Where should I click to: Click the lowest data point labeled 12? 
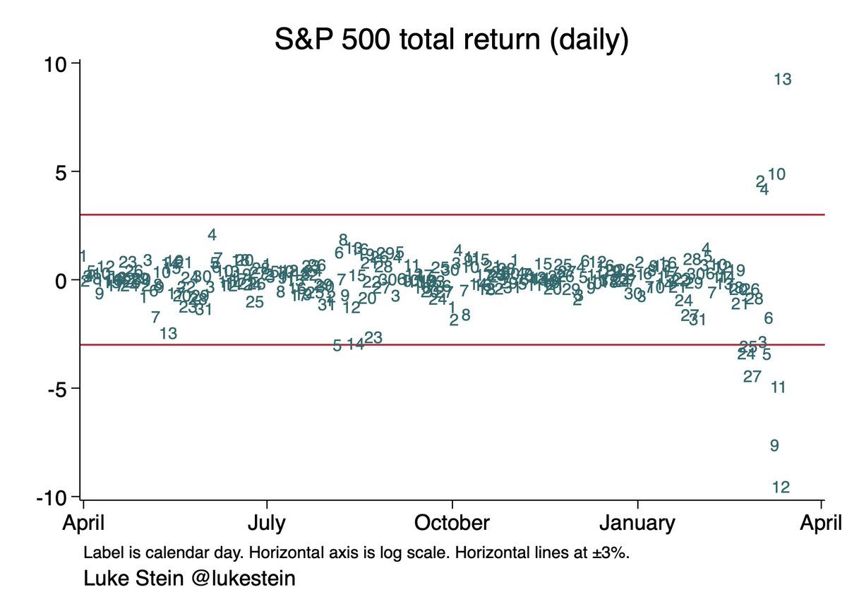coord(781,488)
